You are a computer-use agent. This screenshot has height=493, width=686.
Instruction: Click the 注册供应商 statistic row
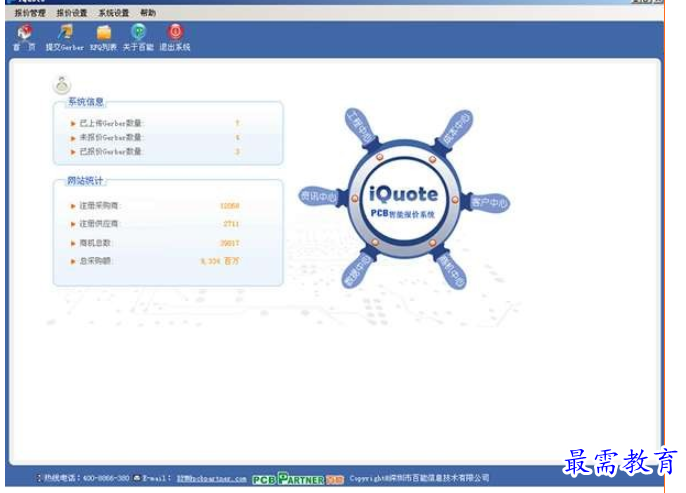coord(155,224)
